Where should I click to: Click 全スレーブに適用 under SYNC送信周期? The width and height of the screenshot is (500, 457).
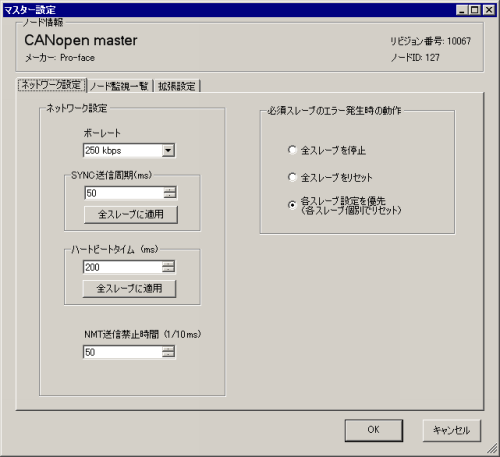click(131, 214)
